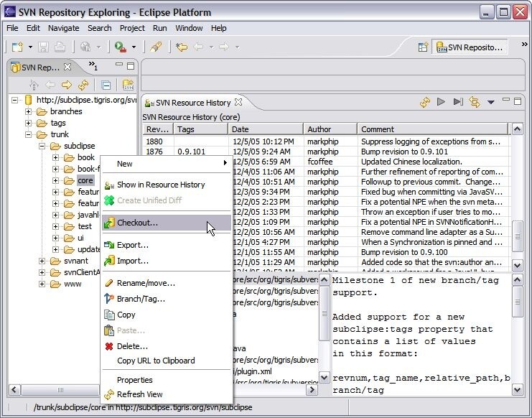Click the Copy icon in context menu
Image resolution: width=532 pixels, height=418 pixels.
click(x=109, y=315)
